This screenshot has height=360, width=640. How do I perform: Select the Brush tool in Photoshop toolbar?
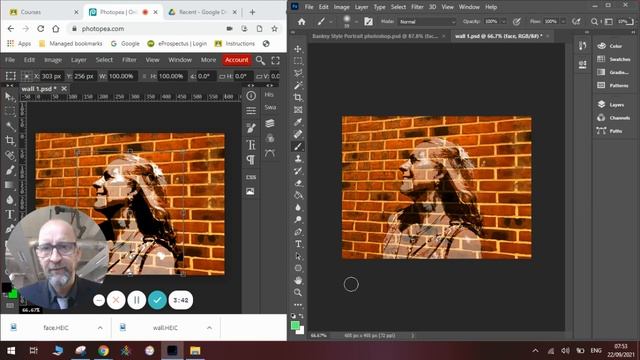298,146
